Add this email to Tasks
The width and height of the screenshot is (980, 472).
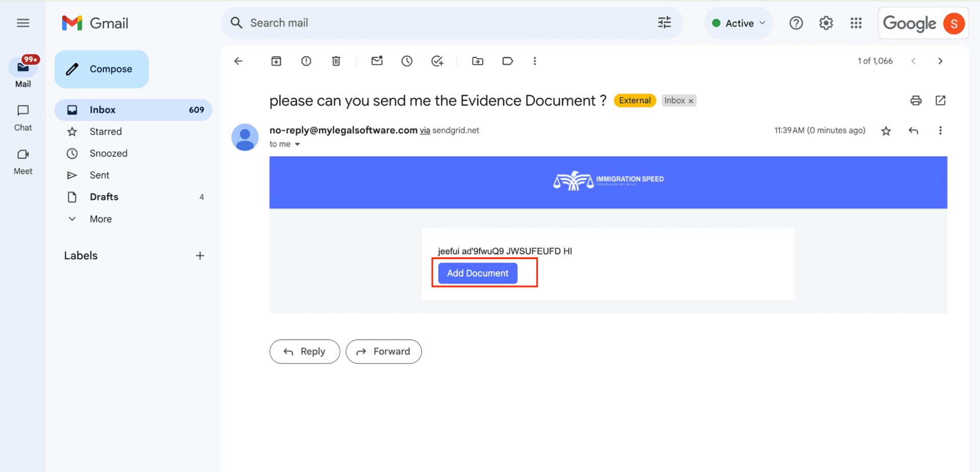[x=437, y=61]
